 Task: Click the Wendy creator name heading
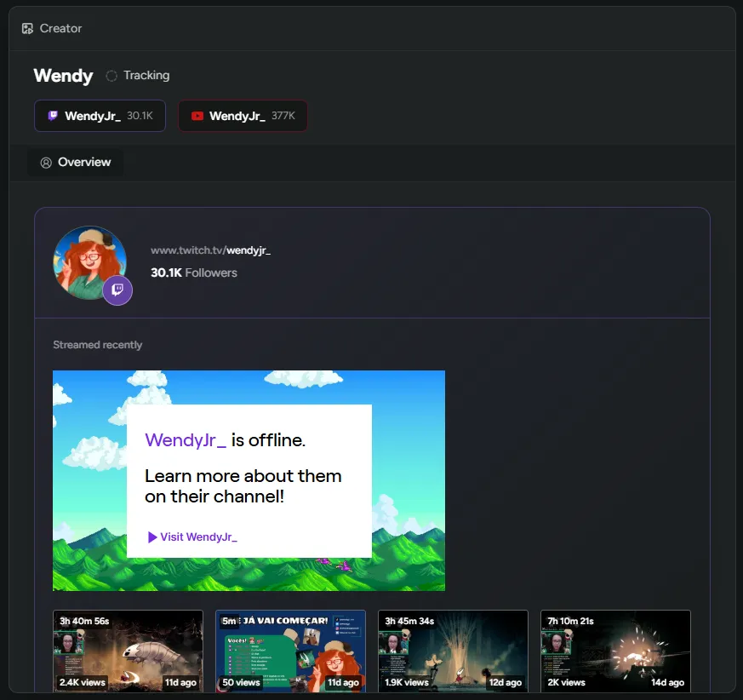[x=63, y=76]
